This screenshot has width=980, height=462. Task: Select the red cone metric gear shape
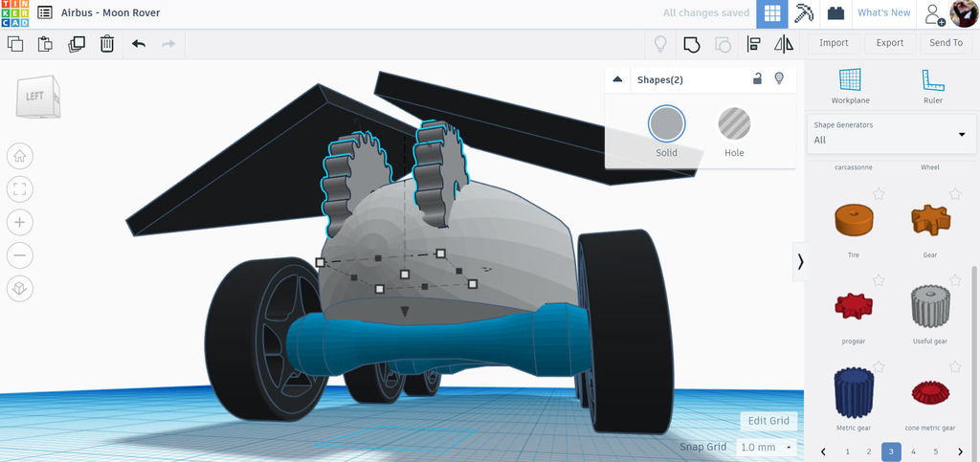tap(930, 393)
